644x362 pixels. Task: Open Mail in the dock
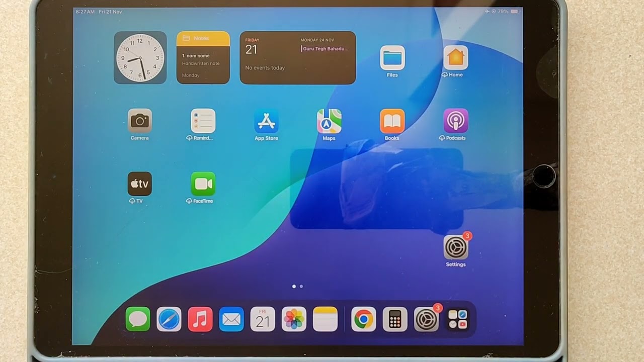click(231, 319)
